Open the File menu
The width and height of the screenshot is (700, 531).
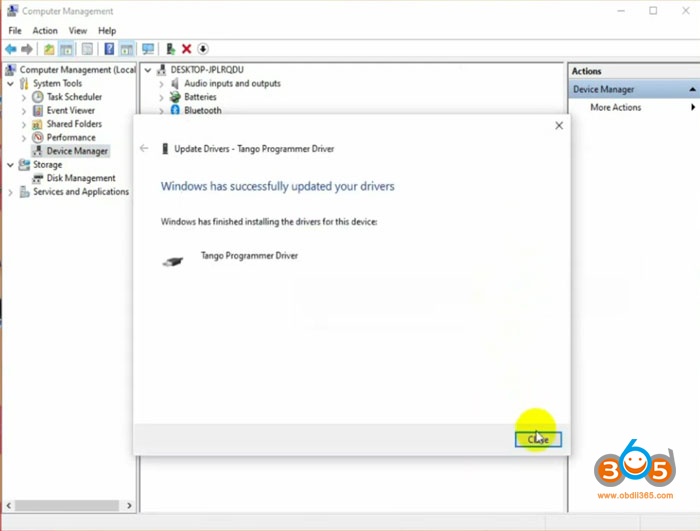15,31
